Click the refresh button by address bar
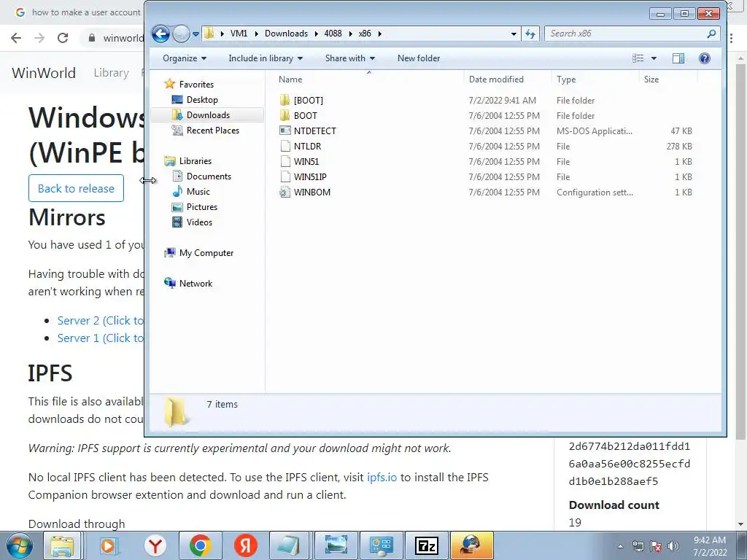This screenshot has width=747, height=560. [x=530, y=34]
